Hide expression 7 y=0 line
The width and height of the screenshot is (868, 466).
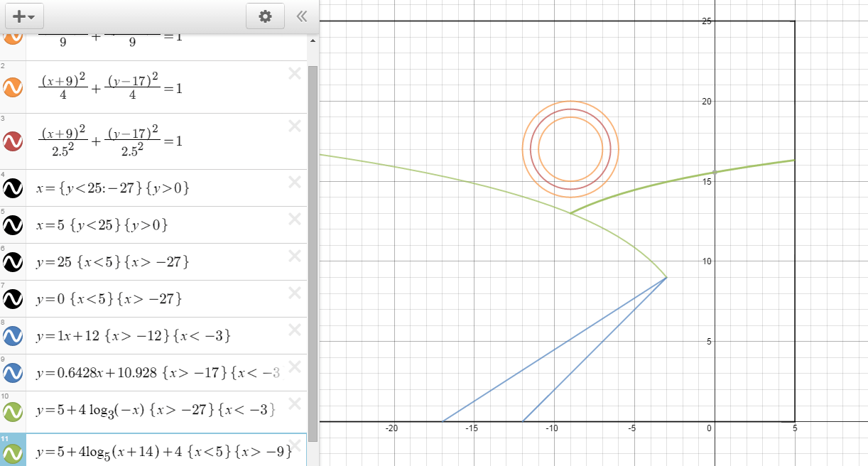pos(13,299)
